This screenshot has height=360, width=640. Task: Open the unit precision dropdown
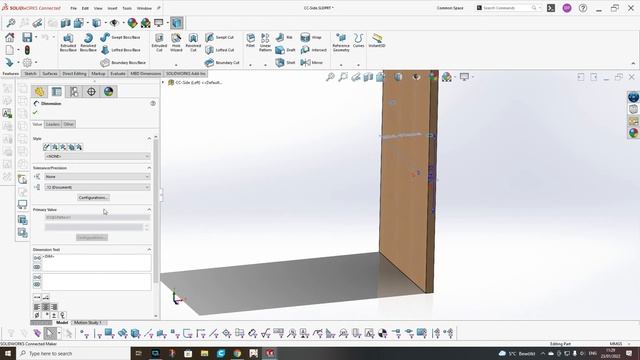[97, 187]
